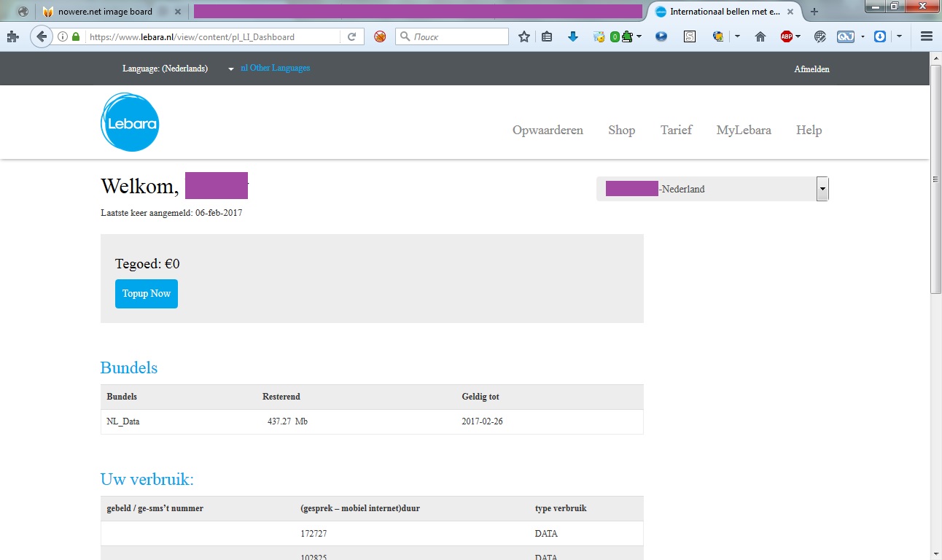Click the type verbruik column header
Image resolution: width=942 pixels, height=560 pixels.
561,508
